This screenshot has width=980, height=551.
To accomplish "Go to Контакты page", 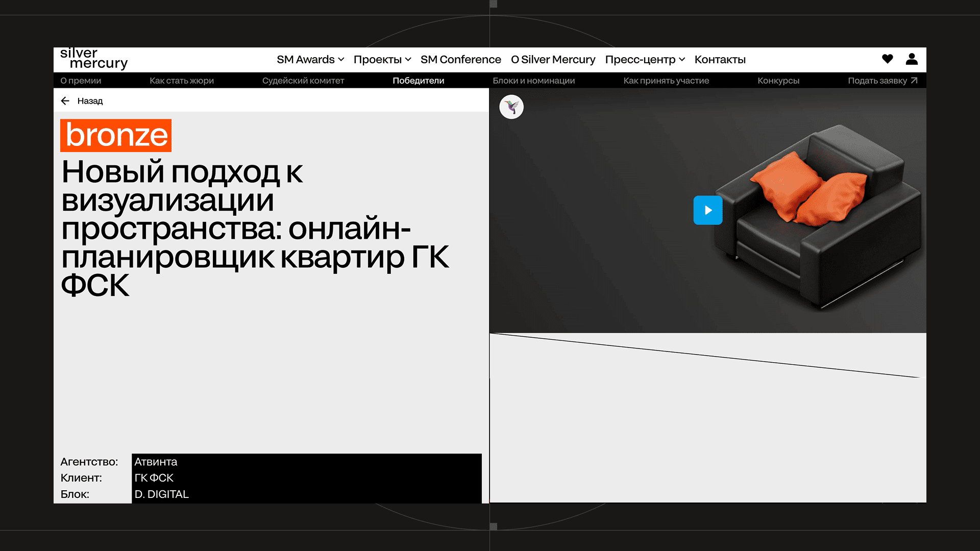I will [x=720, y=60].
